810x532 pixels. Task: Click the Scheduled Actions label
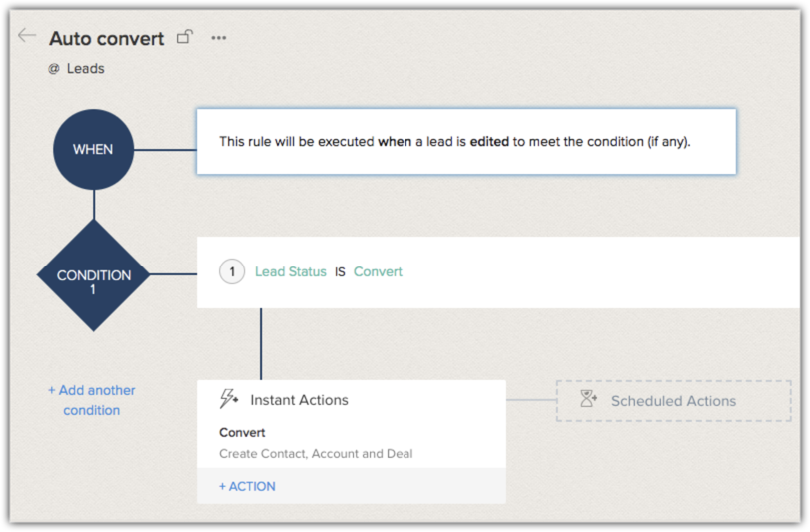click(673, 401)
